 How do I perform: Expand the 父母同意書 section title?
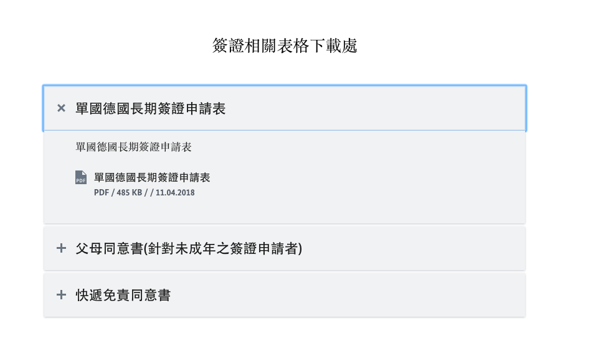pos(189,248)
